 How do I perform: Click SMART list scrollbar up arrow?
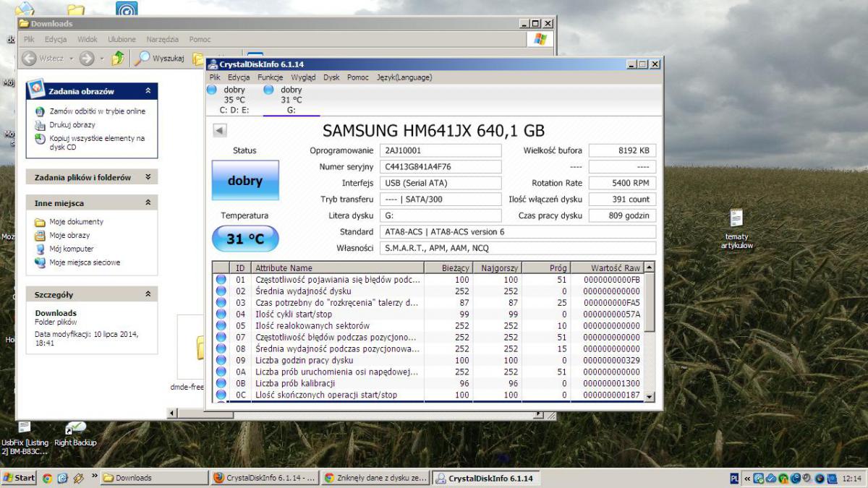click(649, 267)
